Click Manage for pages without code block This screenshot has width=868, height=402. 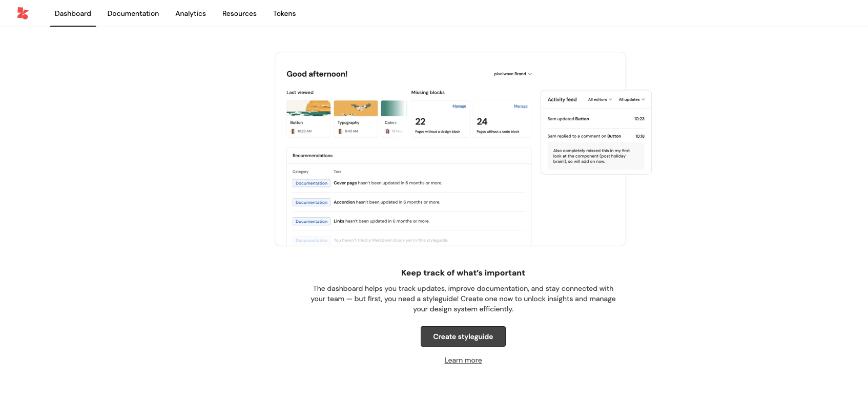click(521, 106)
